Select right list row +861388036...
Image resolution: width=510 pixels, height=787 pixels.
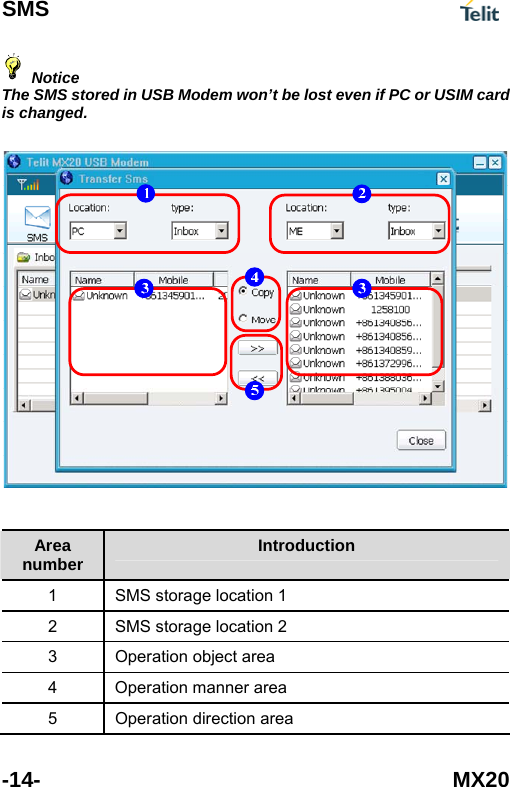click(x=359, y=377)
